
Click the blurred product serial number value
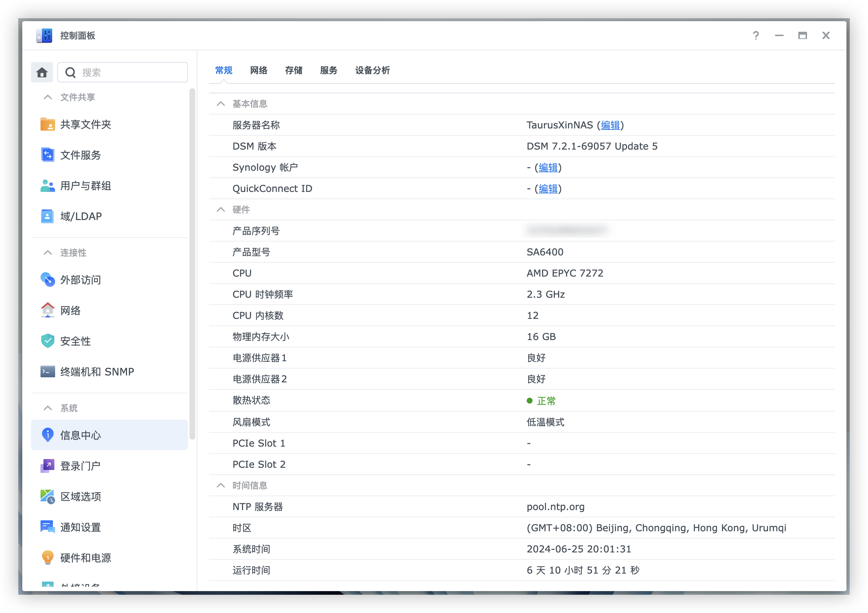(x=567, y=230)
